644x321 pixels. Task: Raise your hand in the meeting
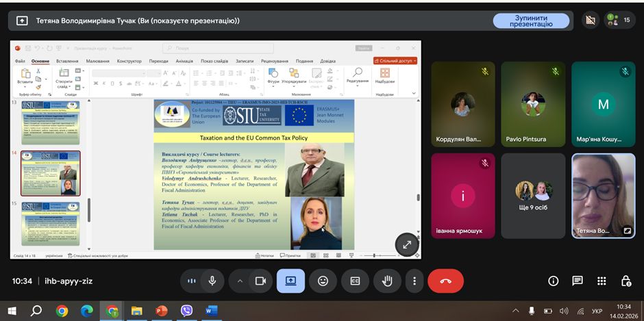387,281
